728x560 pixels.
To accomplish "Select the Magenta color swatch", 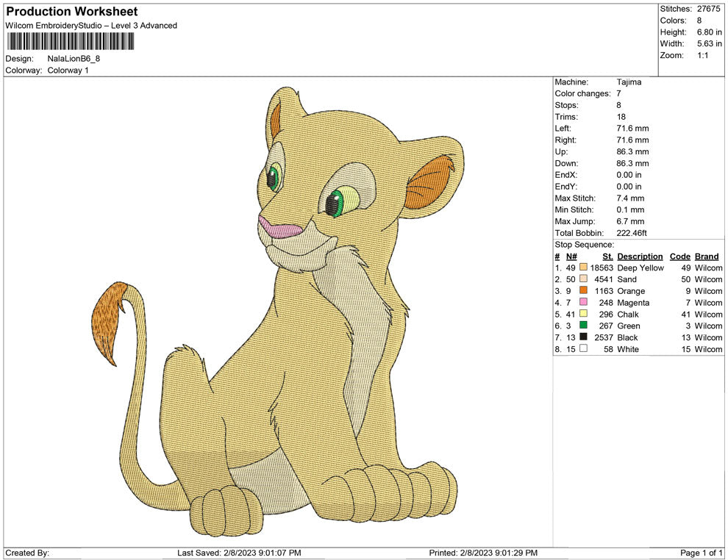I will pos(583,302).
